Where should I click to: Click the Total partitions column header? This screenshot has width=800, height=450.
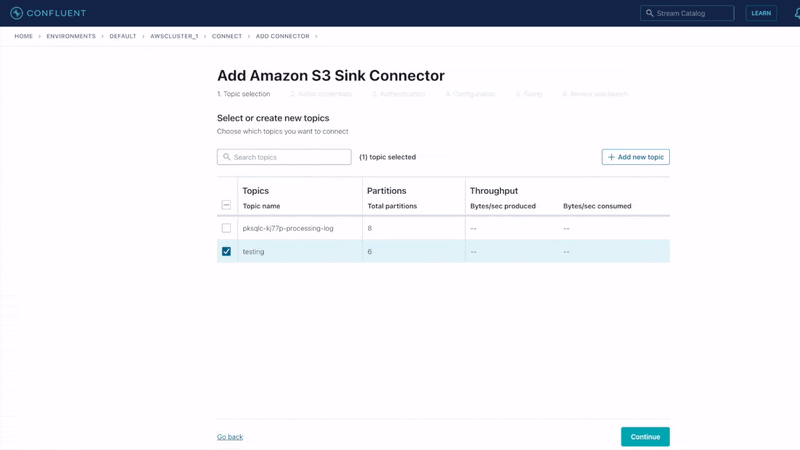(x=392, y=206)
